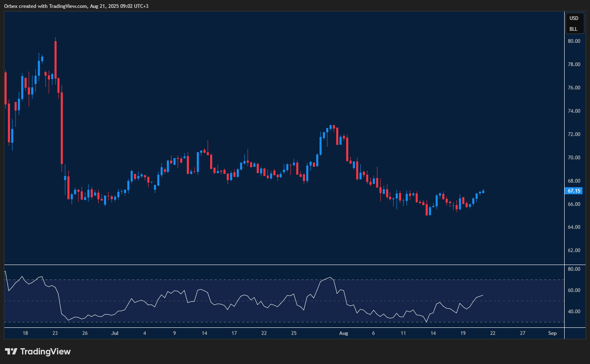Click the 72.00 price axis label
590x364 pixels.
(x=574, y=134)
